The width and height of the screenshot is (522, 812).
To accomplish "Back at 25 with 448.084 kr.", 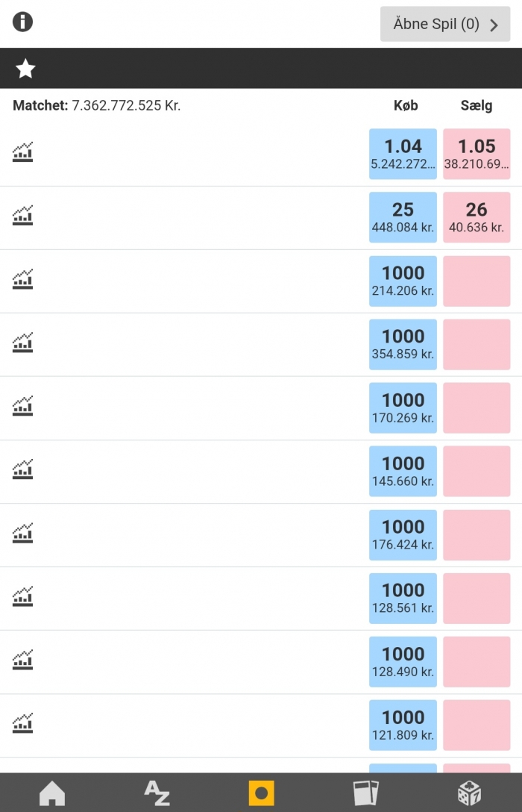I will click(403, 217).
